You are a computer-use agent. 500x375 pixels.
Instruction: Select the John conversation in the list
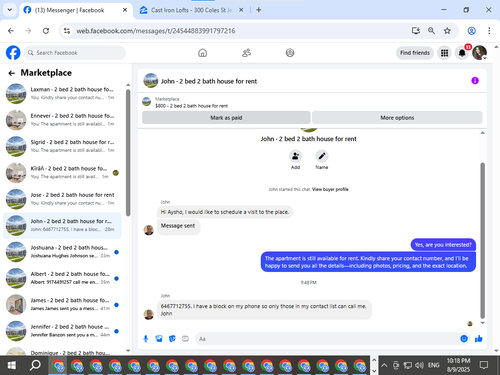point(62,225)
